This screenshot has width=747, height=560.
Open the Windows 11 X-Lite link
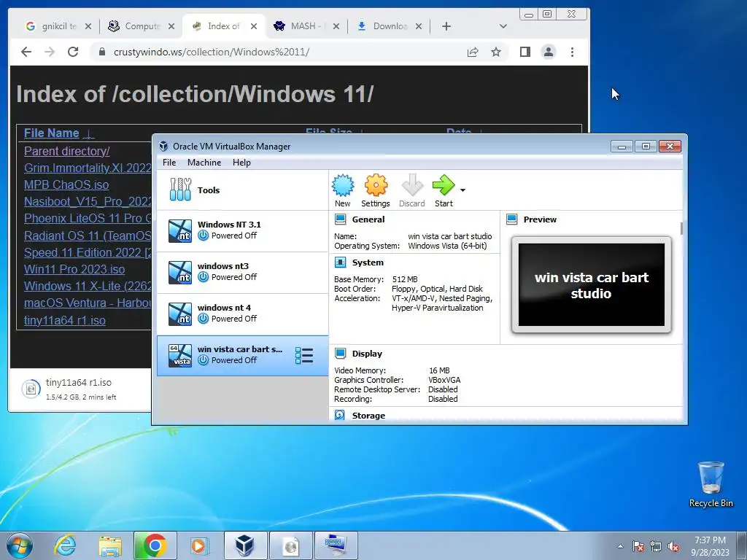88,286
